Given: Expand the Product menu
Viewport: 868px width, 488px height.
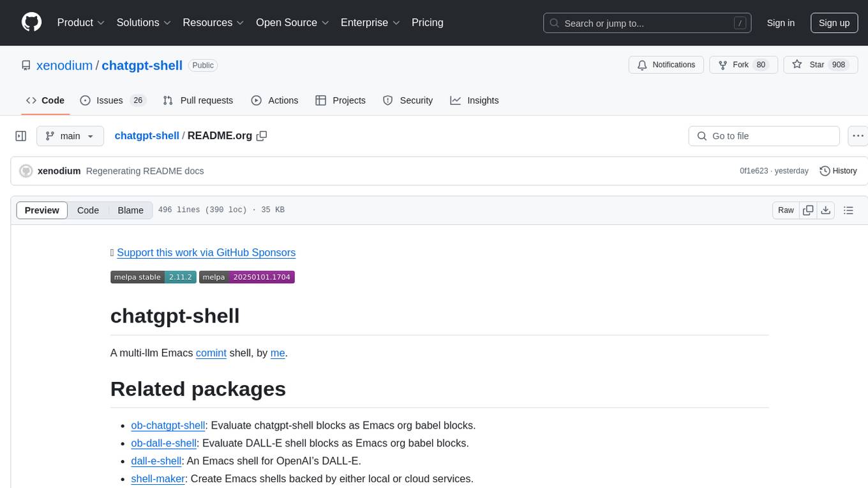Looking at the screenshot, I should click(81, 23).
